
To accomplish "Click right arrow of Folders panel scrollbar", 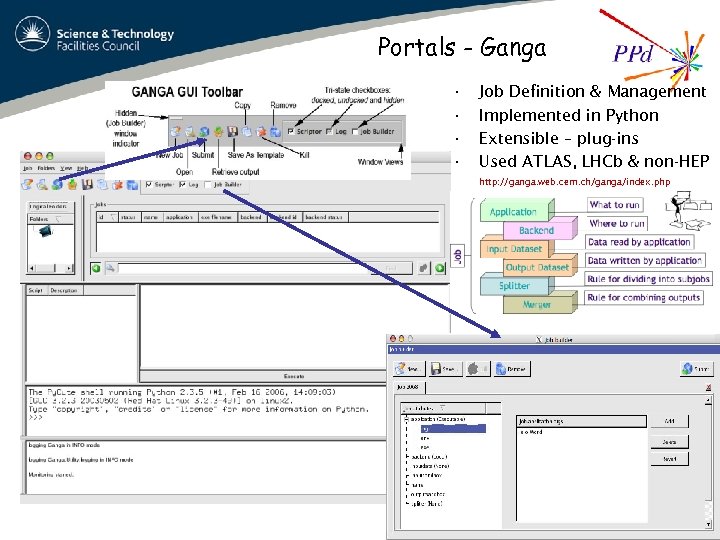I will click(x=69, y=268).
